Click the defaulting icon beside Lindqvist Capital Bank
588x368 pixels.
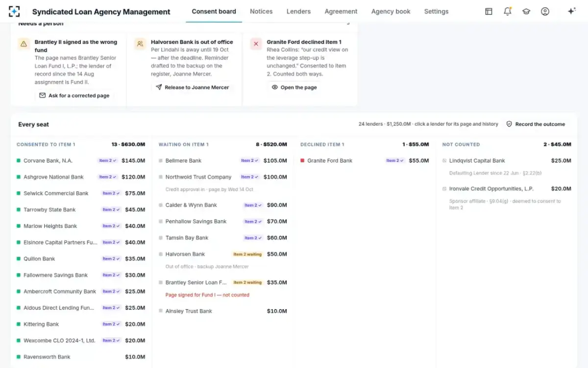(444, 160)
